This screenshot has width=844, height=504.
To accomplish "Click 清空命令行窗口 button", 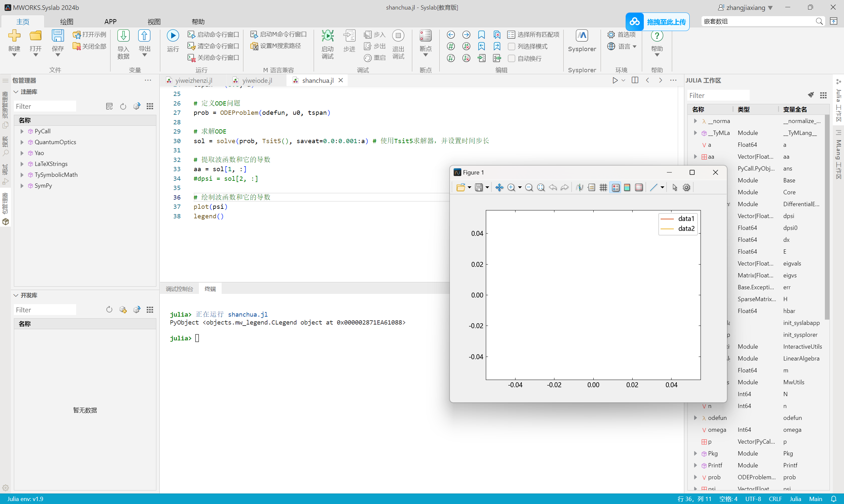I will (x=213, y=46).
